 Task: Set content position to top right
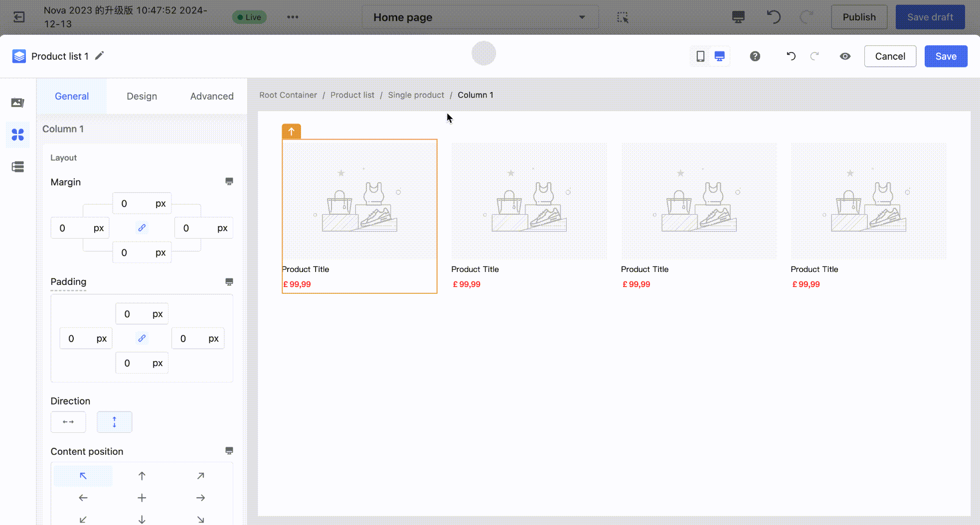coord(200,476)
